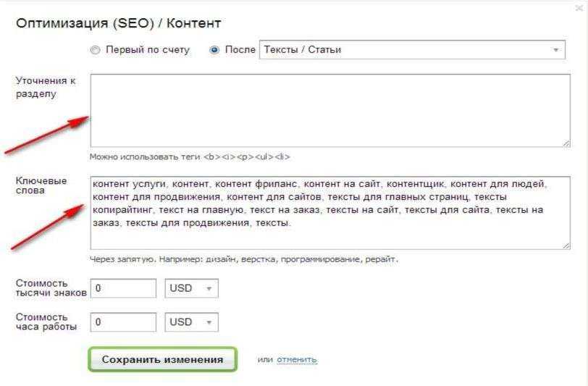588x386 pixels.
Task: Click the "Стоимость тысячи знаков" label
Action: (x=51, y=288)
